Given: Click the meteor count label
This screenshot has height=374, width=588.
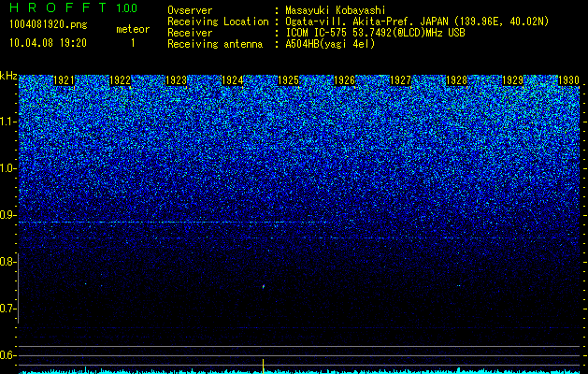Looking at the screenshot, I should [133, 29].
